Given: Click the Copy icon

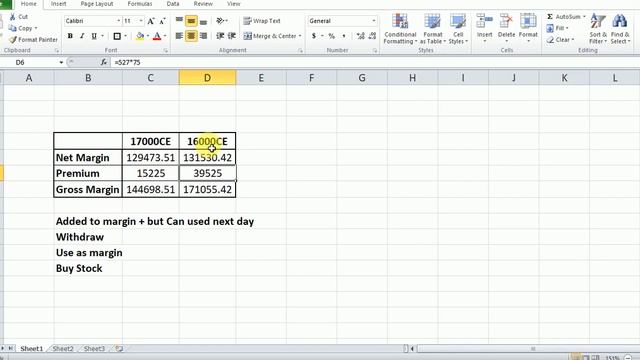Looking at the screenshot, I should coord(13,28).
